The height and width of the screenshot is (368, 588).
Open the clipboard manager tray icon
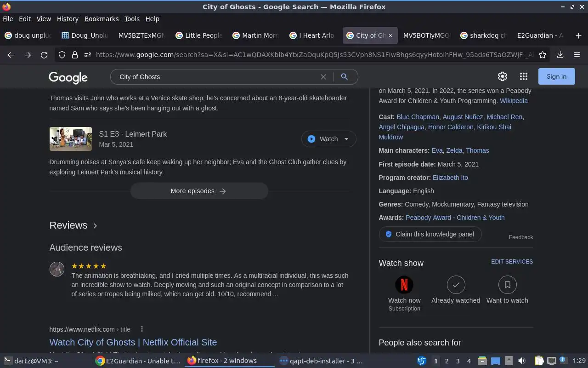539,361
